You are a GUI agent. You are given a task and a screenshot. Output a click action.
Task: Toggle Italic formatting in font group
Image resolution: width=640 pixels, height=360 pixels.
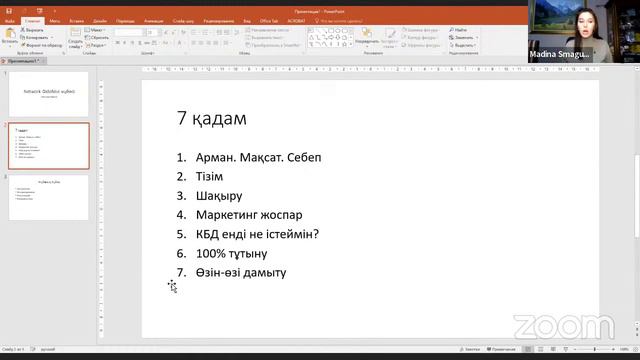[124, 43]
